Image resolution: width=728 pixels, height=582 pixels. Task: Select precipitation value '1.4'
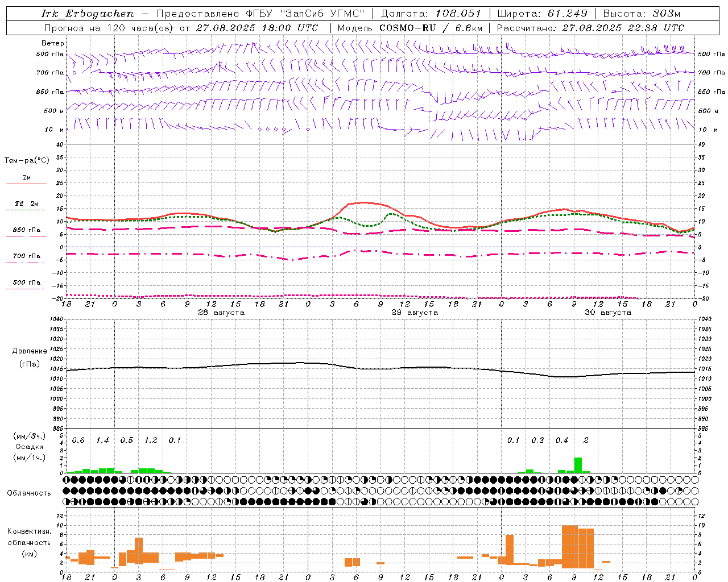pos(102,440)
